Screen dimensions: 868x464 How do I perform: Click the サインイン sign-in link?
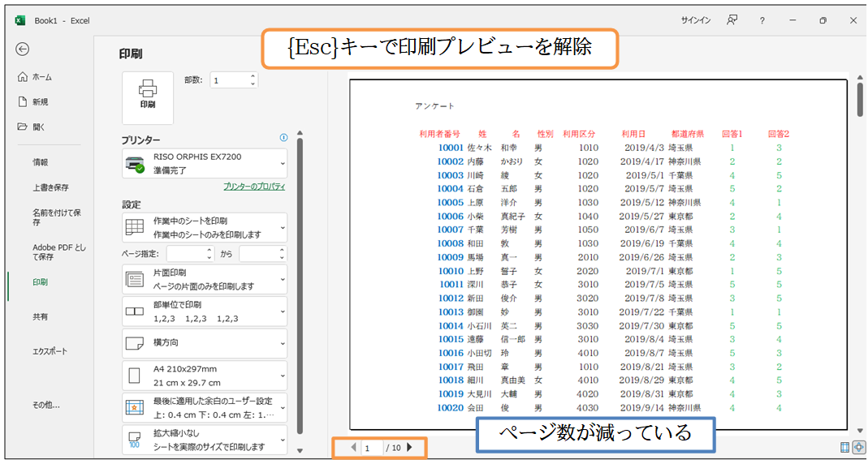click(x=696, y=20)
